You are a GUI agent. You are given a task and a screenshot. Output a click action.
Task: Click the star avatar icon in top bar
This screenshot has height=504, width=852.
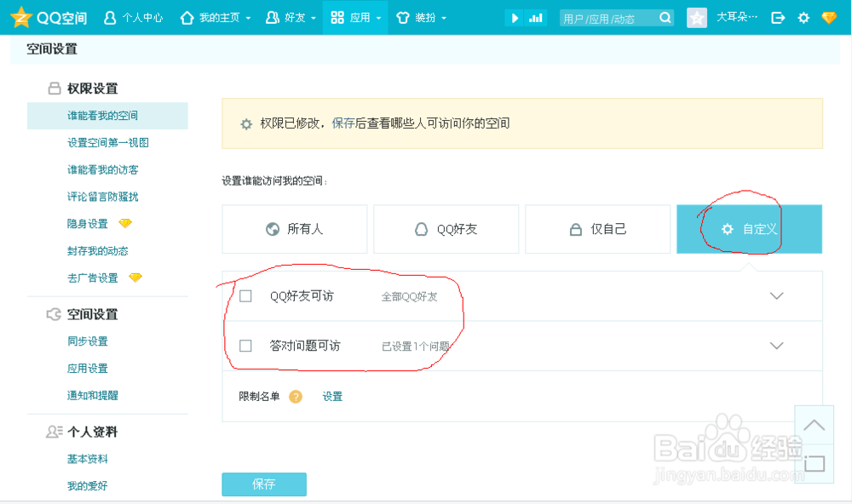pos(697,18)
